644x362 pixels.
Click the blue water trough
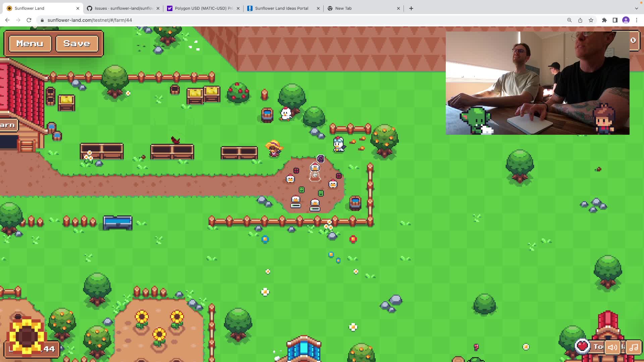118,223
